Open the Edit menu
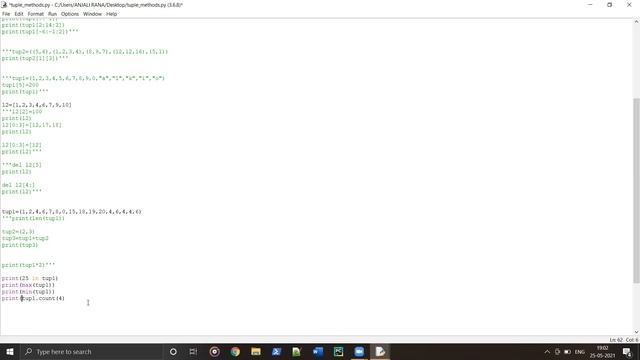640x360 pixels. (x=19, y=14)
